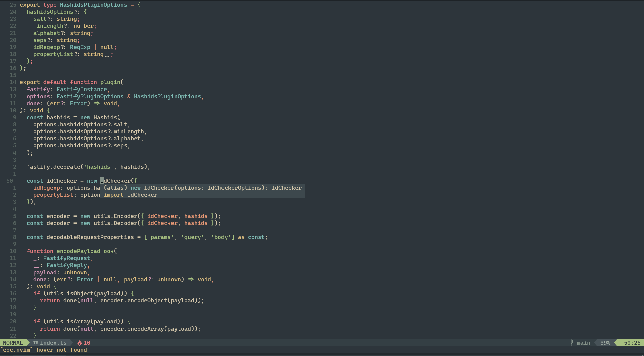Click utils.Encoder constructor
644x356 pixels.
(115, 216)
